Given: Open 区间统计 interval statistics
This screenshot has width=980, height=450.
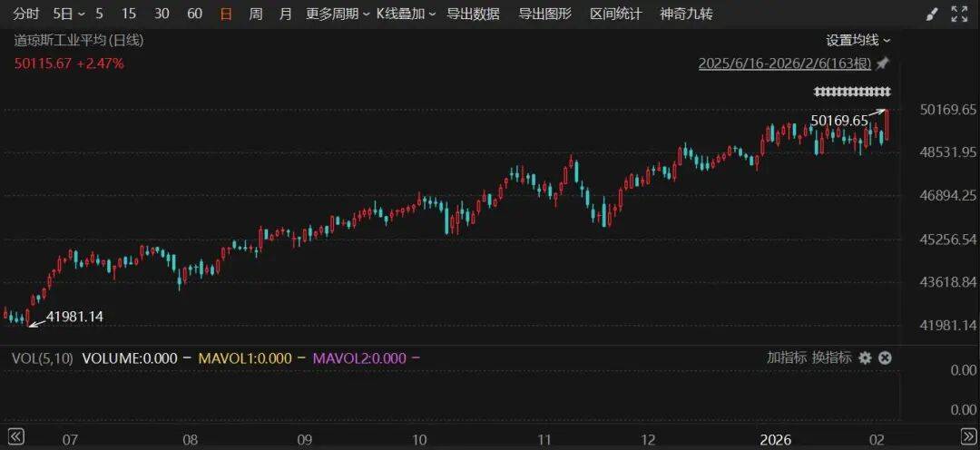Looking at the screenshot, I should (615, 15).
